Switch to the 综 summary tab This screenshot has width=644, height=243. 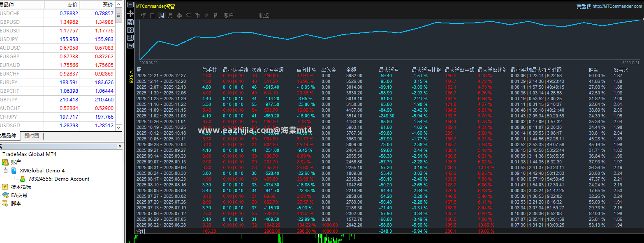[143, 15]
